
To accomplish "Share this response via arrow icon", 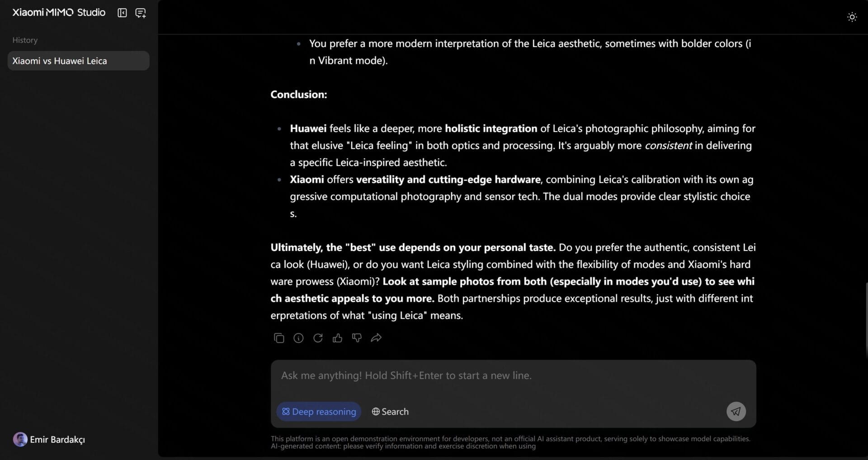I will pyautogui.click(x=376, y=338).
